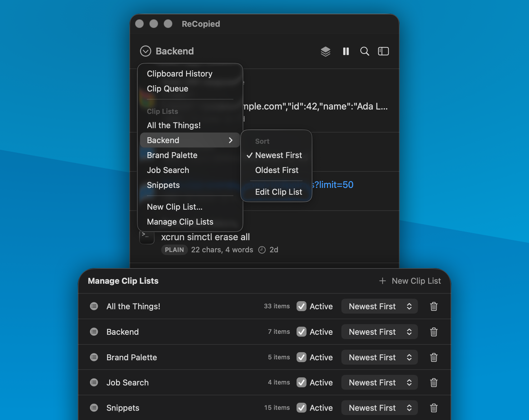Open sort dropdown for Brand Palette row
Image resolution: width=529 pixels, height=420 pixels.
[x=379, y=357]
